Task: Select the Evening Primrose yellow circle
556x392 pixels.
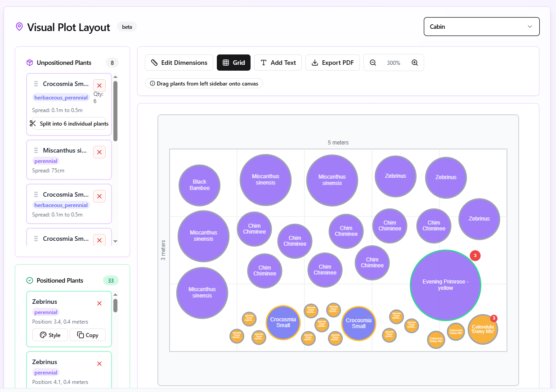Action: click(445, 285)
